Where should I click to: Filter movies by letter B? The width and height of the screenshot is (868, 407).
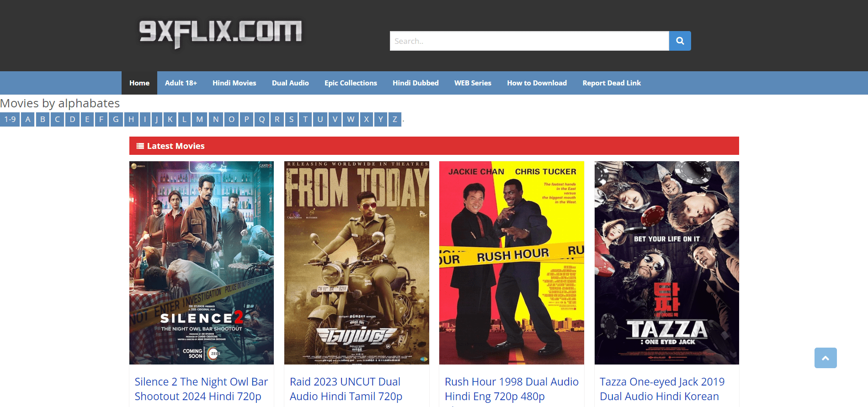pos(43,119)
